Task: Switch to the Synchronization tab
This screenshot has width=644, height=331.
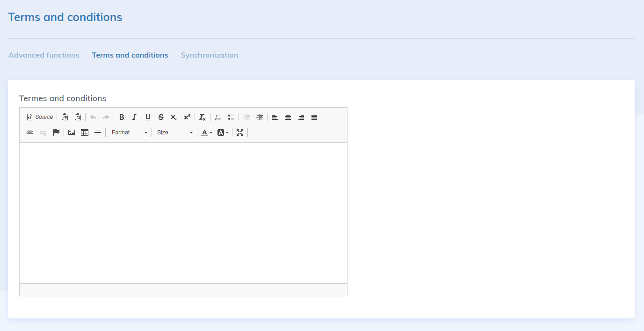Action: click(x=210, y=55)
